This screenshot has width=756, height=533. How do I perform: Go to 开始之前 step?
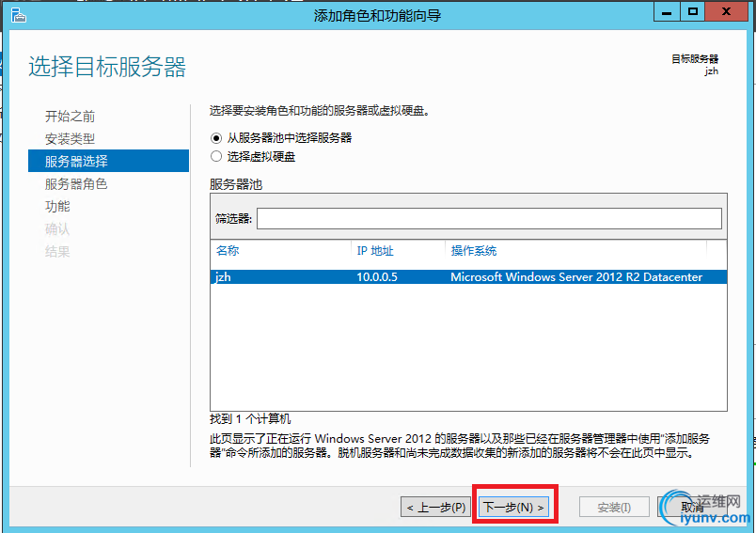tap(70, 117)
